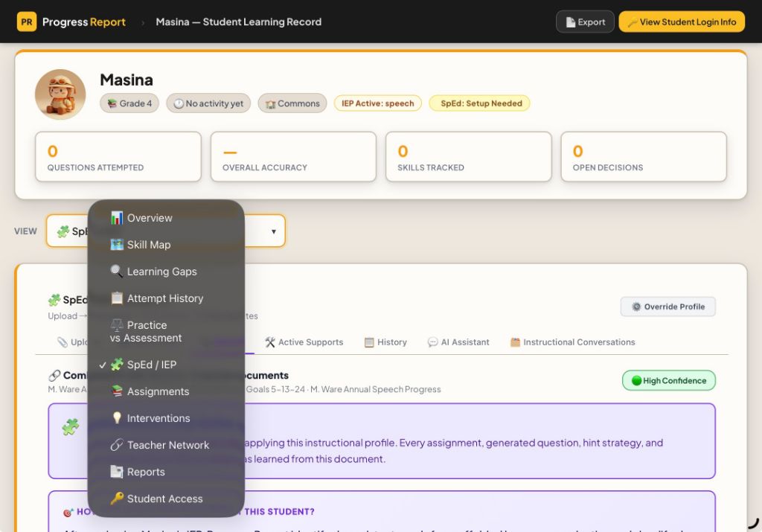Viewport: 762px width, 532px height.
Task: Click the Attempt History clipboard icon
Action: [117, 298]
